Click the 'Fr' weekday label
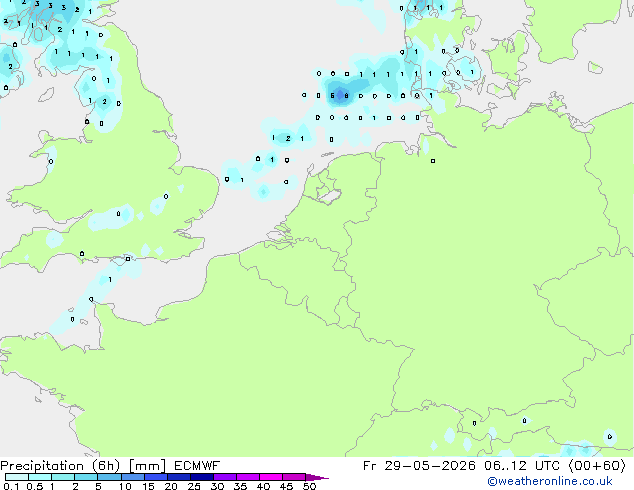The width and height of the screenshot is (634, 490). click(x=369, y=466)
